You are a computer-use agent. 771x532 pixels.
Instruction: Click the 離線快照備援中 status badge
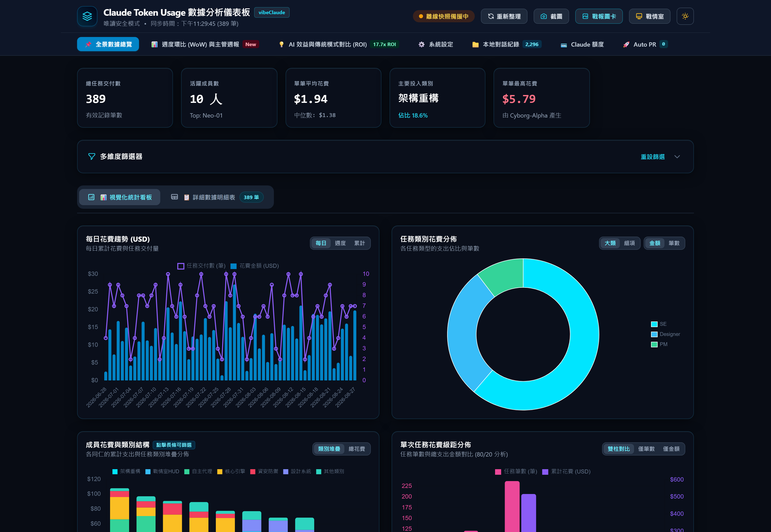click(x=444, y=16)
